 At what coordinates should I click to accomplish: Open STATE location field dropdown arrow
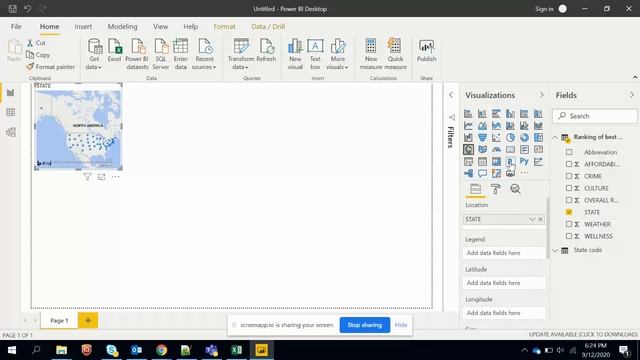point(532,220)
